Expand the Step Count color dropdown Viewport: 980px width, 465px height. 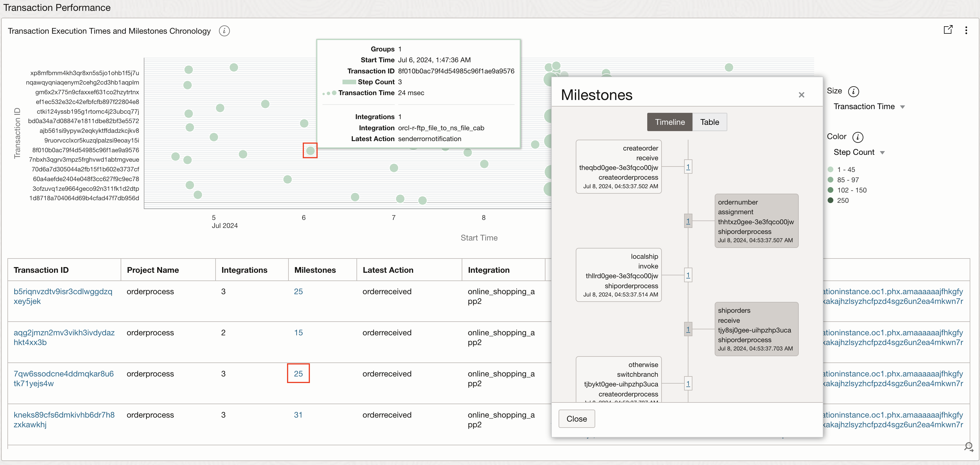tap(859, 153)
